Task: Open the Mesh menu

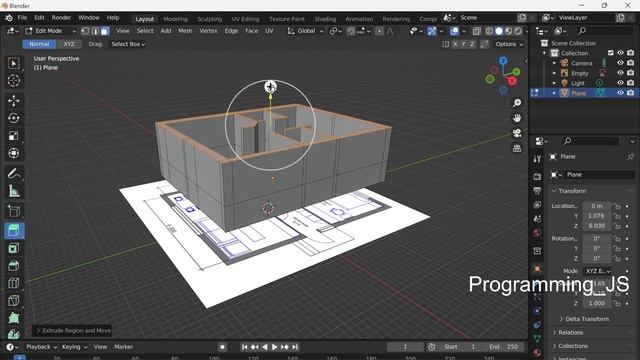Action: click(x=185, y=31)
